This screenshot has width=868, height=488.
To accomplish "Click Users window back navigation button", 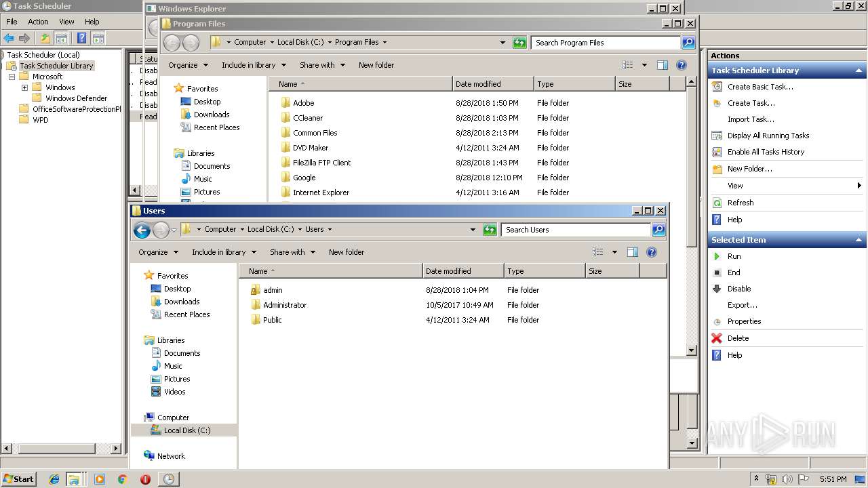I will click(x=142, y=230).
